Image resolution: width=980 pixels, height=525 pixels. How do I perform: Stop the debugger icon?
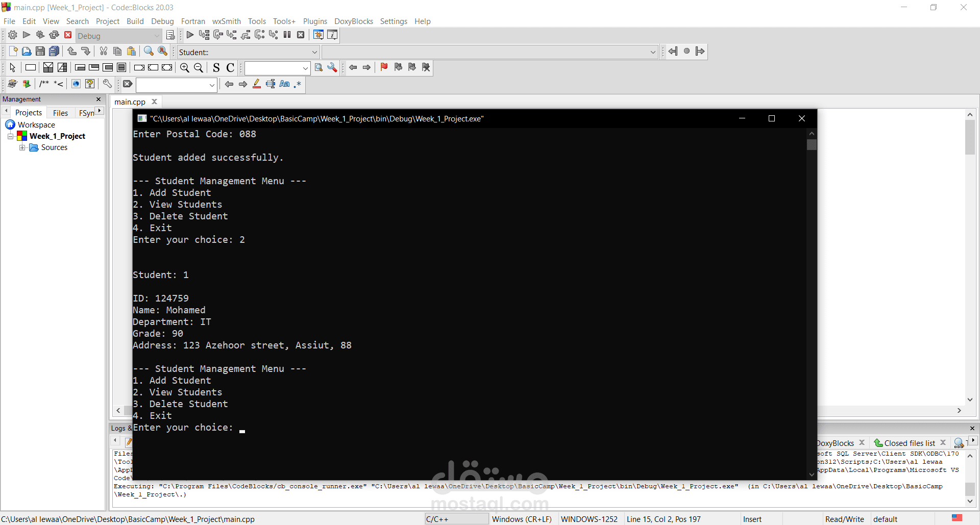click(x=301, y=35)
